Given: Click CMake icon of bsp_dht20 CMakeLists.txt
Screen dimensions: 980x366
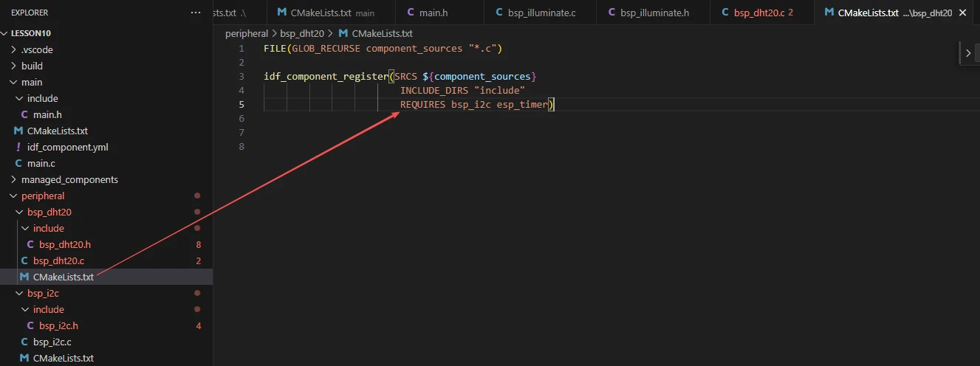Looking at the screenshot, I should (x=24, y=277).
